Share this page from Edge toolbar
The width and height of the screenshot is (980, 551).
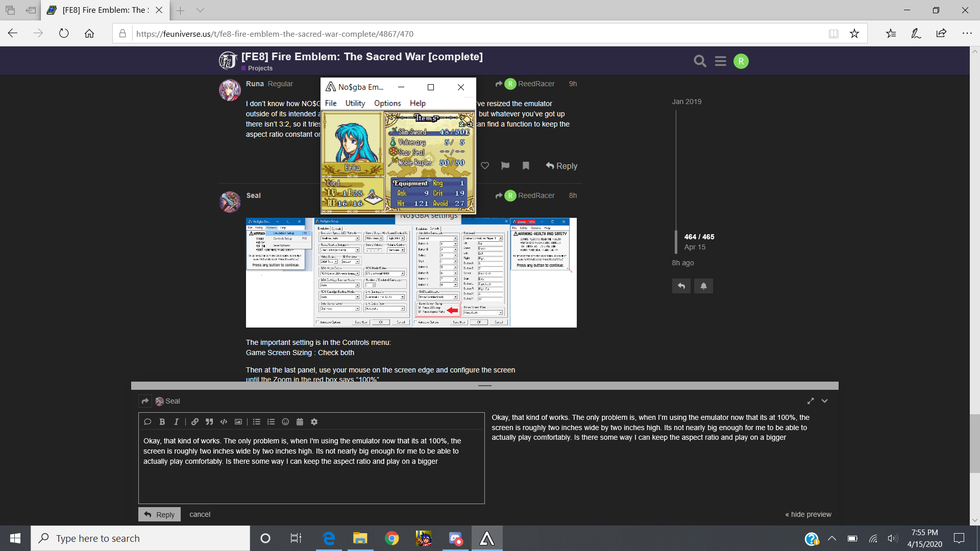941,34
